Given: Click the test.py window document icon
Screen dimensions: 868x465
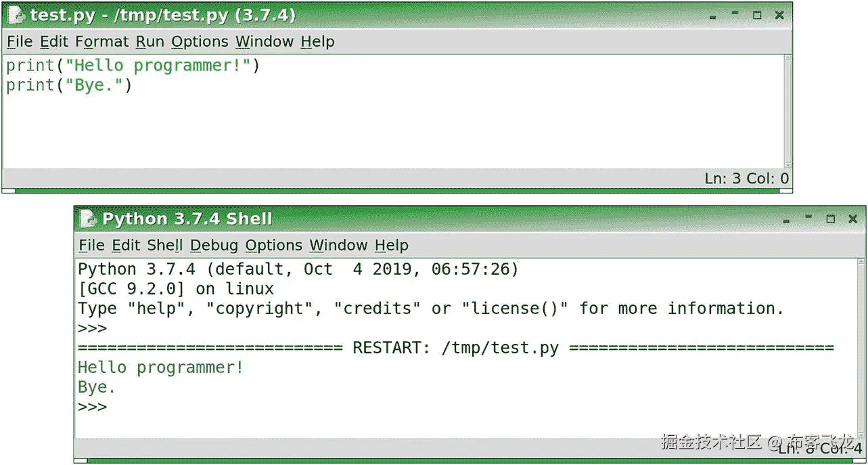Looking at the screenshot, I should (16, 15).
